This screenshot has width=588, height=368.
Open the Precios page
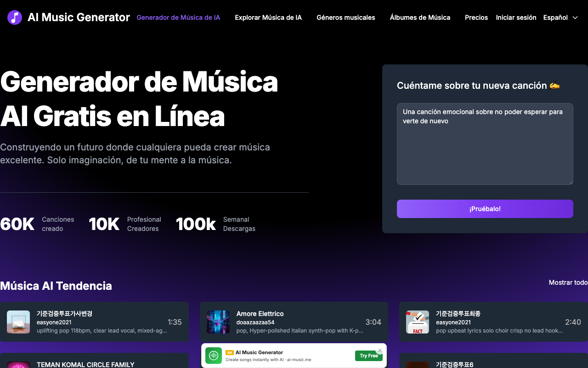pos(476,17)
